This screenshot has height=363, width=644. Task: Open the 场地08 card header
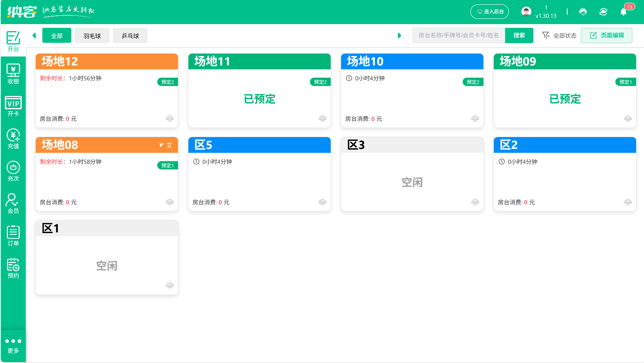pos(107,145)
